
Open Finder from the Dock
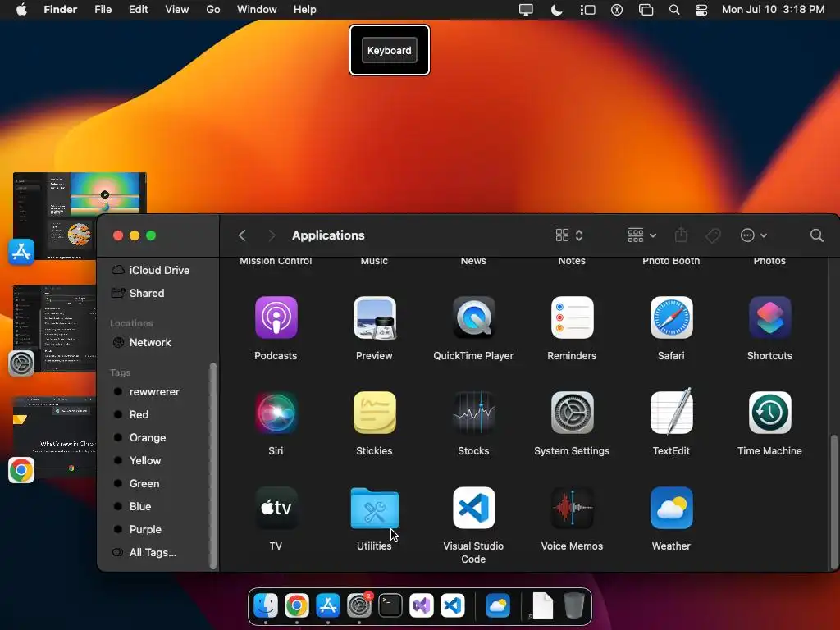266,606
